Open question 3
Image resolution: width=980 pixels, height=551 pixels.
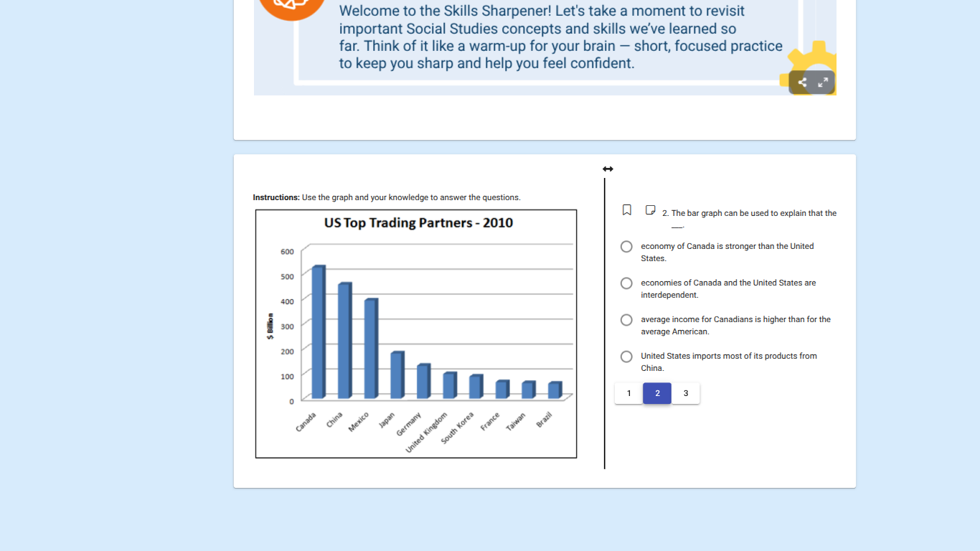[685, 393]
